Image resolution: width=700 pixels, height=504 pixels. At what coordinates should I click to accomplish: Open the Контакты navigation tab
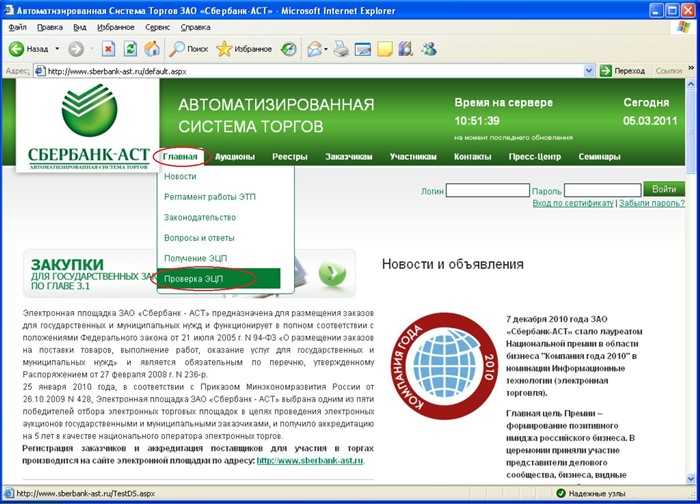tap(472, 157)
